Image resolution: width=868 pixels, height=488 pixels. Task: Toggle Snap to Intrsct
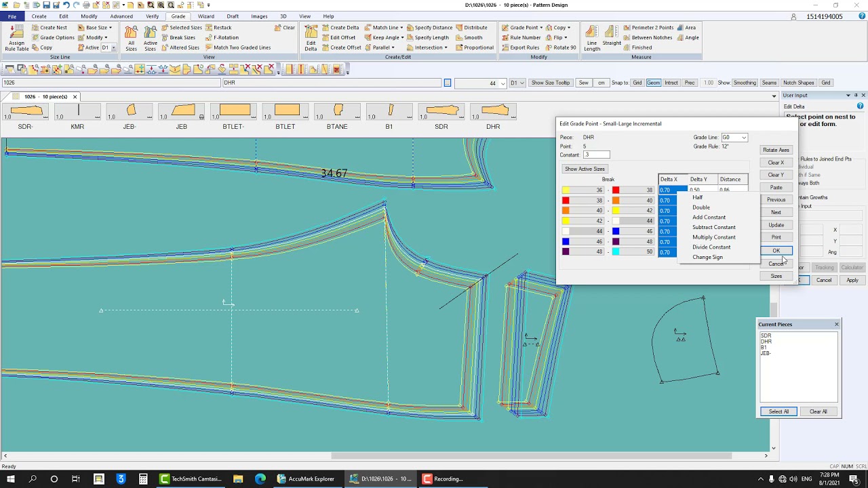click(671, 83)
